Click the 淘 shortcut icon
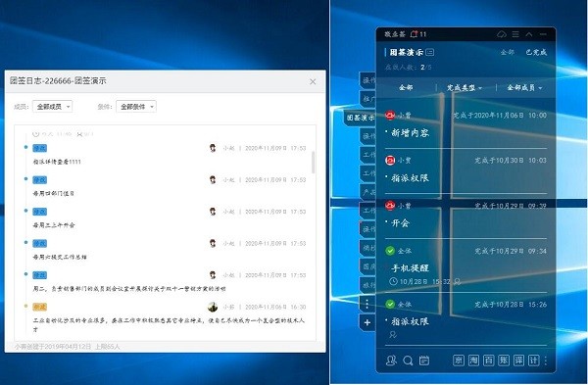This screenshot has width=588, height=385. click(x=473, y=361)
